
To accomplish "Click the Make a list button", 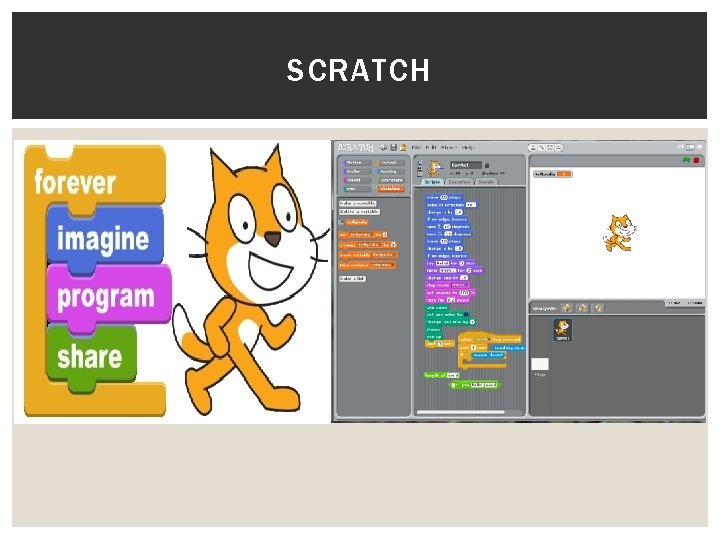I will [x=353, y=278].
